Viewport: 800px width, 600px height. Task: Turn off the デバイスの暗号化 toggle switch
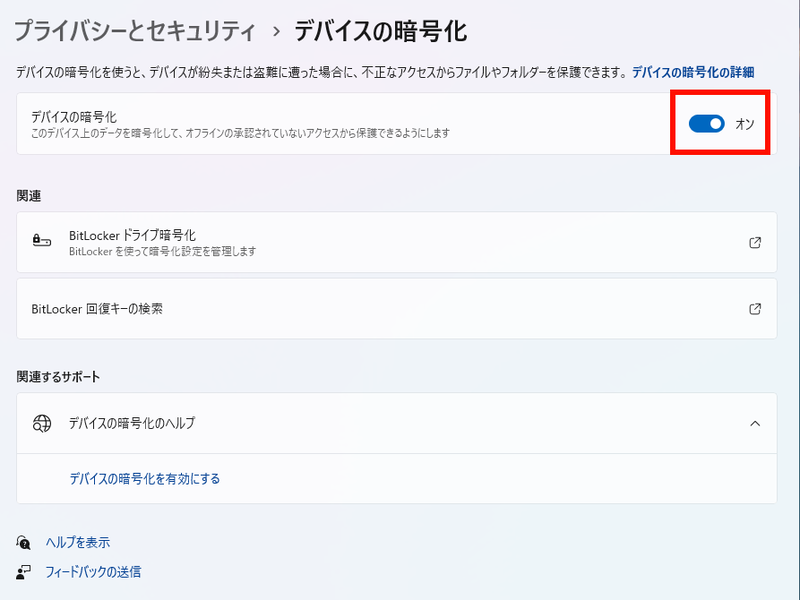click(x=707, y=124)
